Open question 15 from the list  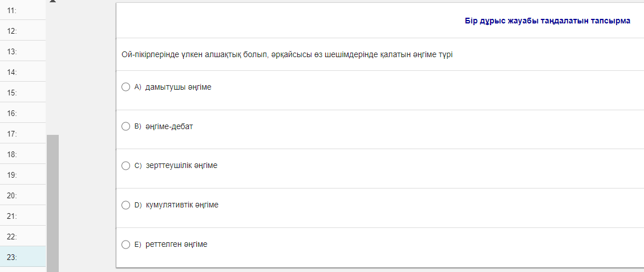pyautogui.click(x=23, y=93)
